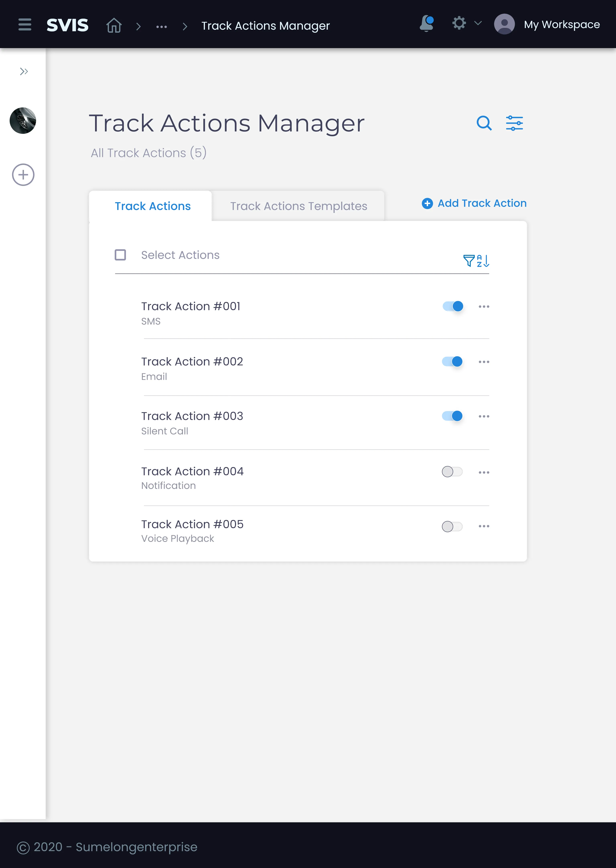616x868 pixels.
Task: Open settings gear icon
Action: click(459, 23)
